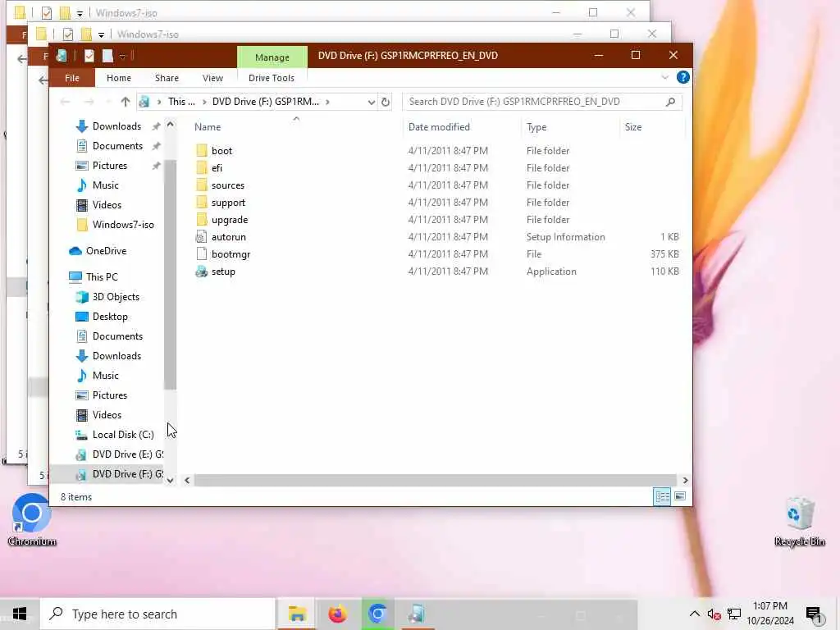Viewport: 840px width, 630px height.
Task: Click horizontal scrollbar left arrow
Action: coord(187,480)
